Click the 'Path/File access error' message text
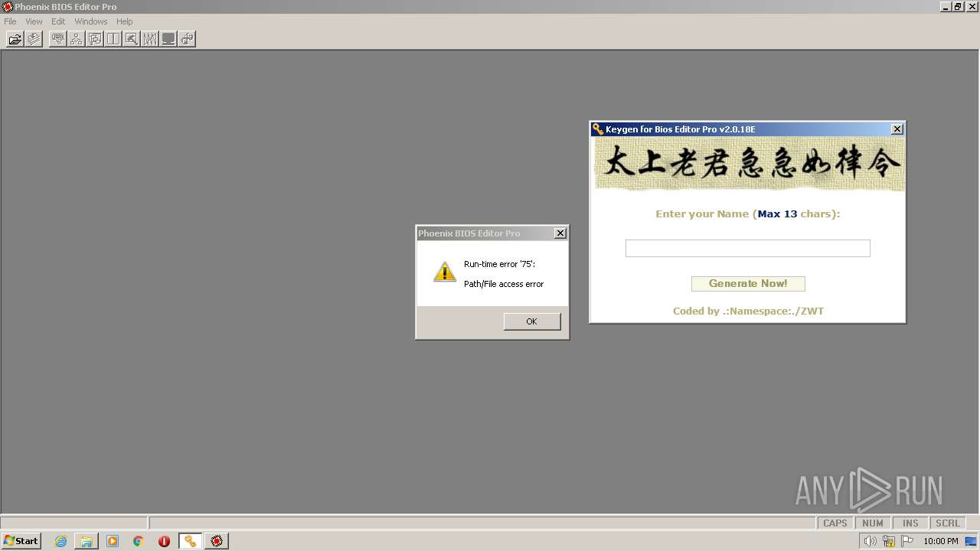 click(504, 284)
